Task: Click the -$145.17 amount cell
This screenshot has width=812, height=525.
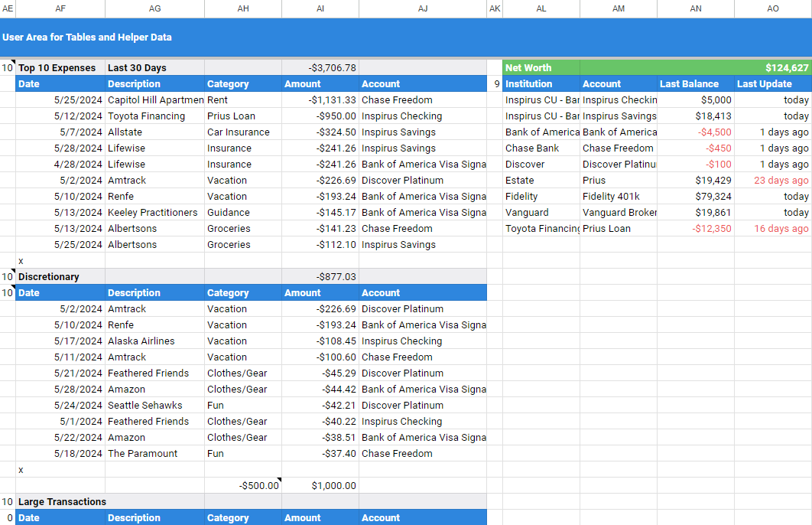Action: coord(320,213)
